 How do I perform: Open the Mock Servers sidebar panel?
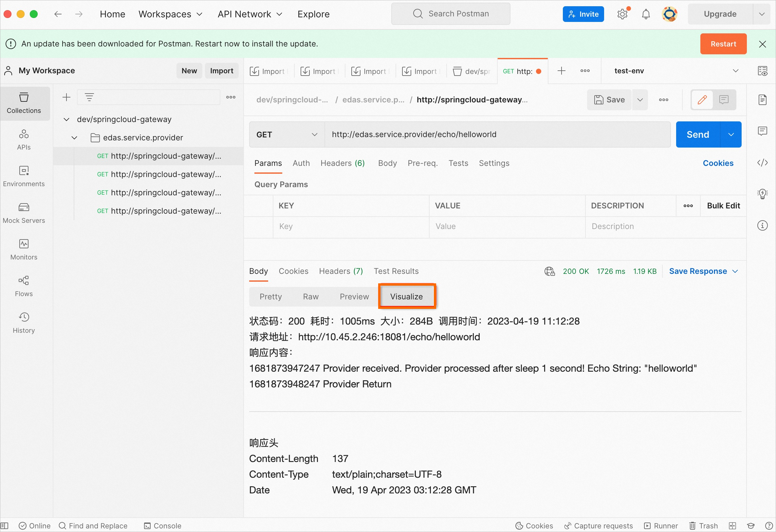(24, 213)
